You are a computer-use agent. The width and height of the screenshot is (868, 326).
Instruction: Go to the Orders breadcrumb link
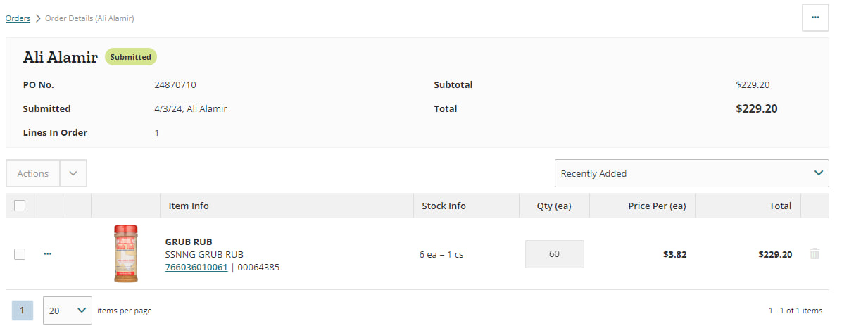18,18
